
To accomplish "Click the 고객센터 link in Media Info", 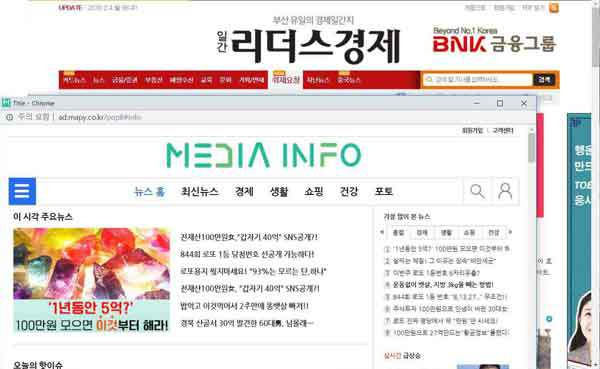I will pyautogui.click(x=503, y=131).
